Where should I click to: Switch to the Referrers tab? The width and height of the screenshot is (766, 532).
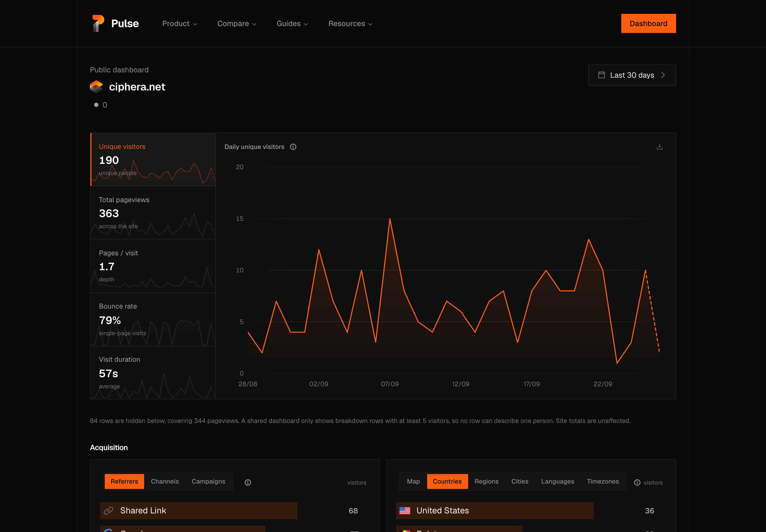click(x=124, y=481)
